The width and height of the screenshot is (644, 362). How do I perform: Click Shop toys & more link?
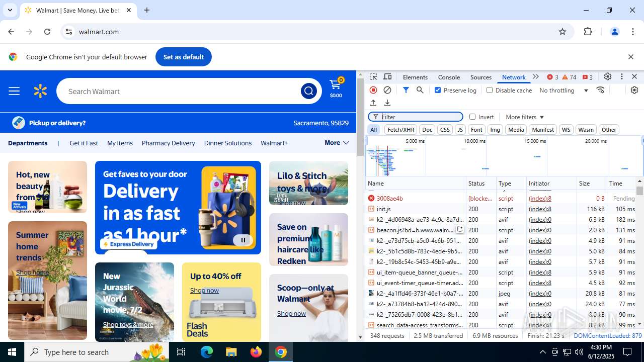(x=128, y=324)
